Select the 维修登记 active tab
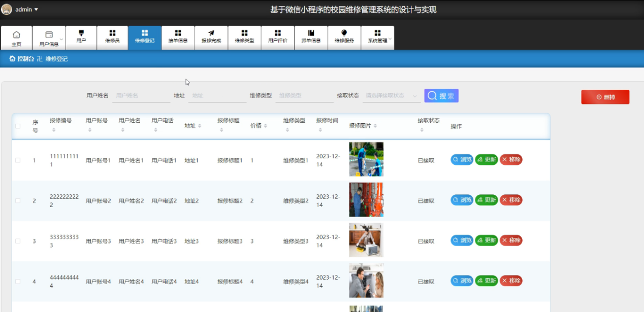The height and width of the screenshot is (312, 644). (x=145, y=38)
